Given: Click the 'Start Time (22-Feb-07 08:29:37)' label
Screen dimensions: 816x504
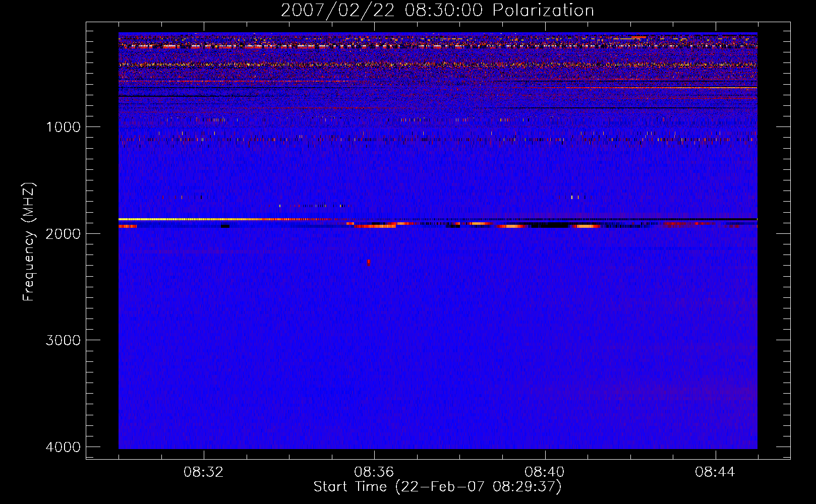Looking at the screenshot, I should pyautogui.click(x=437, y=487).
